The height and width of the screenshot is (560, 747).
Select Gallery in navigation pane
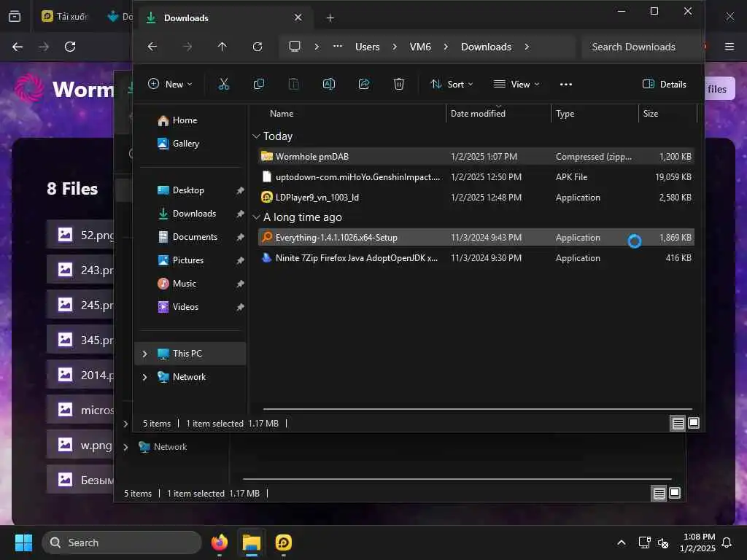(x=185, y=144)
